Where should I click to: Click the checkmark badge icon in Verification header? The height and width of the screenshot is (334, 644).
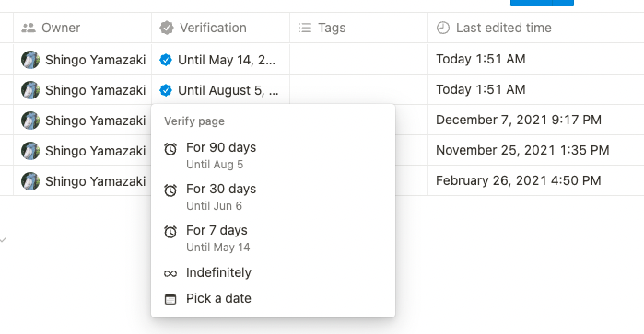(167, 28)
